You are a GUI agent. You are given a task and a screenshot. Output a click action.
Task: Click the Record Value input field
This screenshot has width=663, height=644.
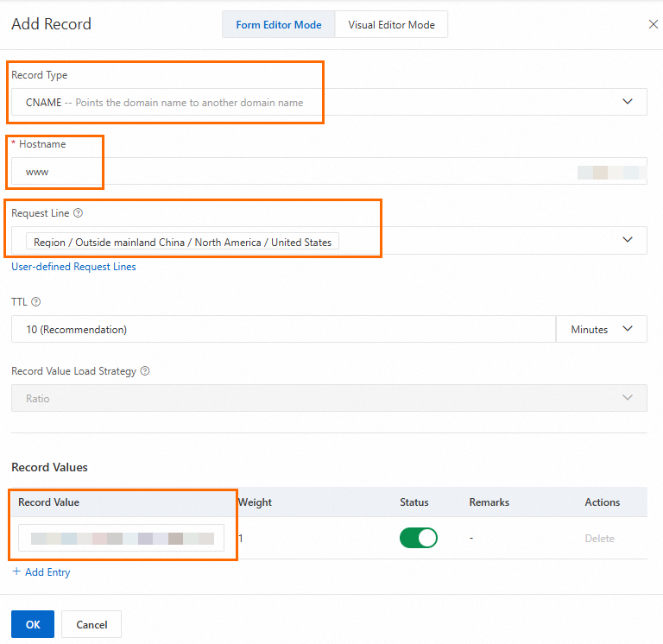(121, 538)
